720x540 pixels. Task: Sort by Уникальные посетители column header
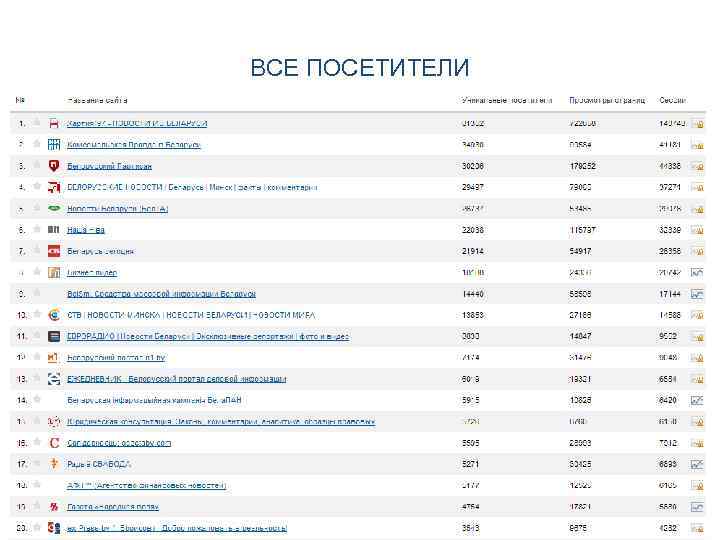[506, 100]
